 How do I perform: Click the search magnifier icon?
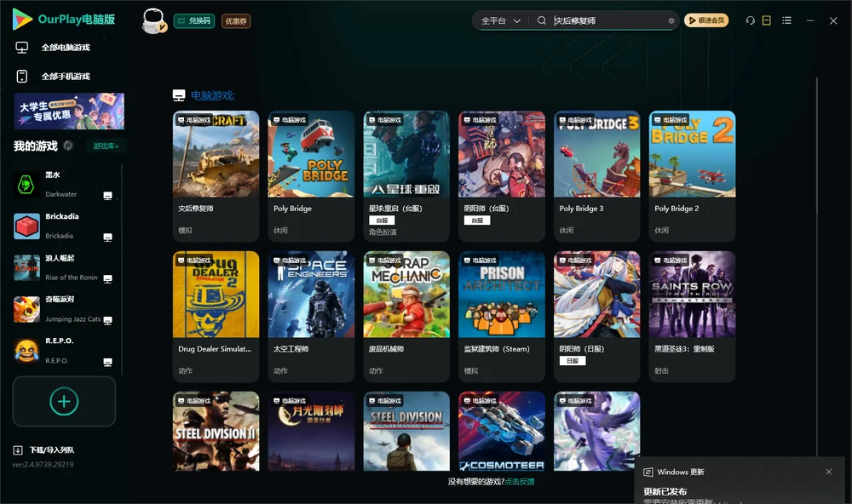coord(542,20)
